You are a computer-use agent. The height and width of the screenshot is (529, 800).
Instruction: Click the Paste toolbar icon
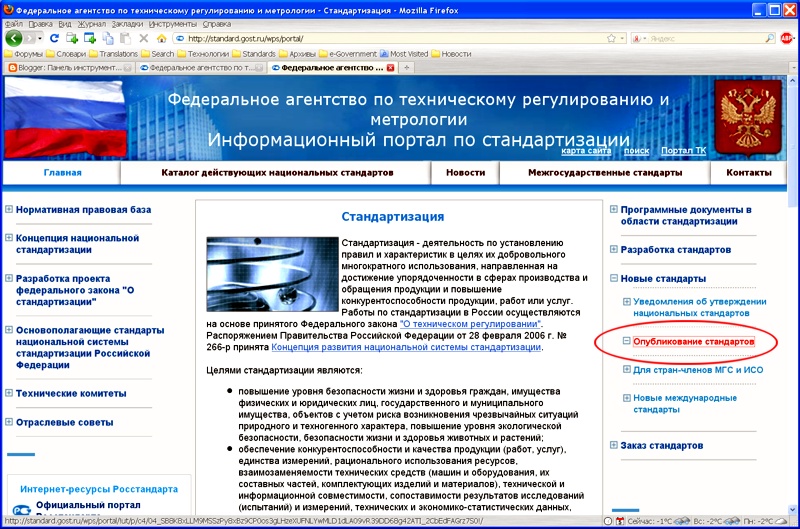click(125, 38)
